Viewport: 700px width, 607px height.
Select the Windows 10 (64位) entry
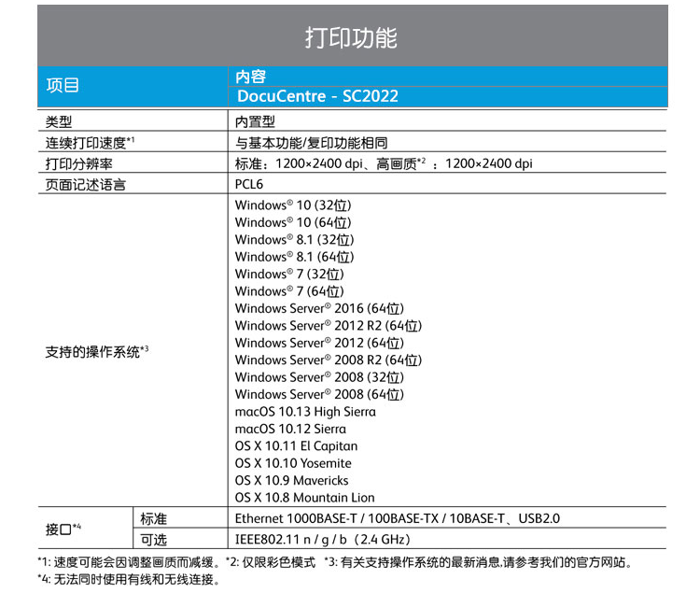(x=293, y=222)
